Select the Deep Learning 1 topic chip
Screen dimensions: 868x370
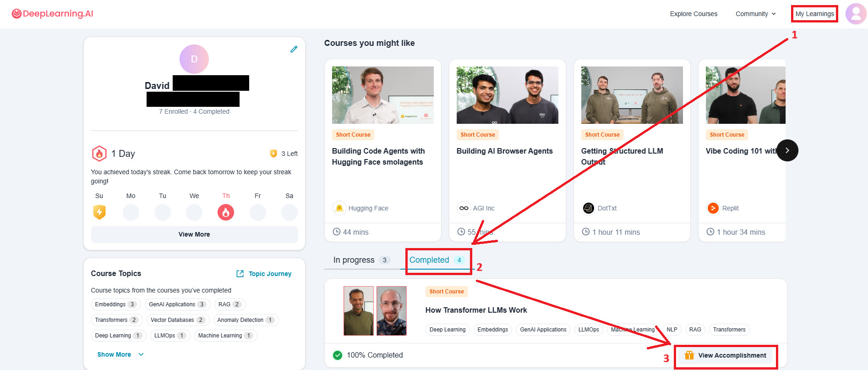[119, 336]
